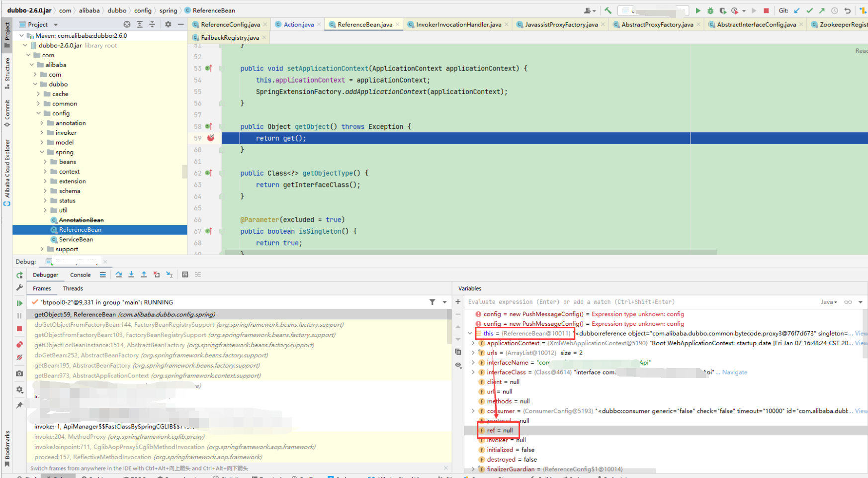Click filter frames funnel icon

[432, 302]
